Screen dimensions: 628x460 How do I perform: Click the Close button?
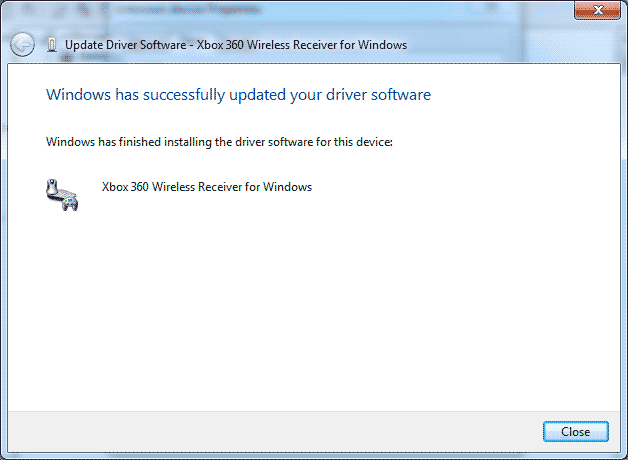(576, 432)
